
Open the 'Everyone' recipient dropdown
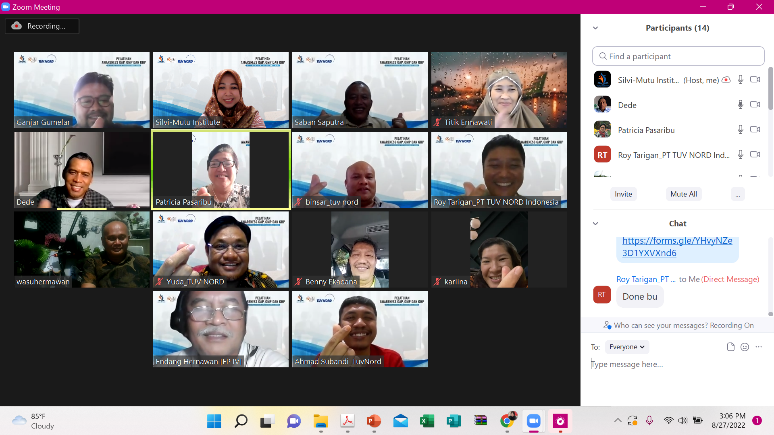point(627,346)
